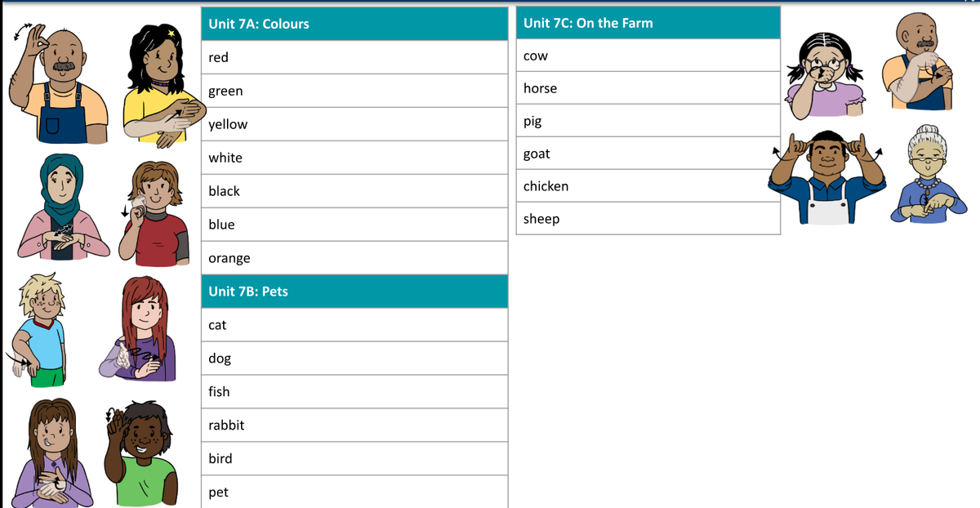Select the word "yellow" in the colours list
This screenshot has width=980, height=508.
pyautogui.click(x=228, y=124)
